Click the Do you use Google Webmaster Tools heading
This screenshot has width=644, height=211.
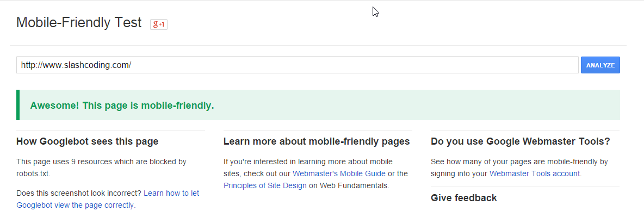[x=521, y=141]
